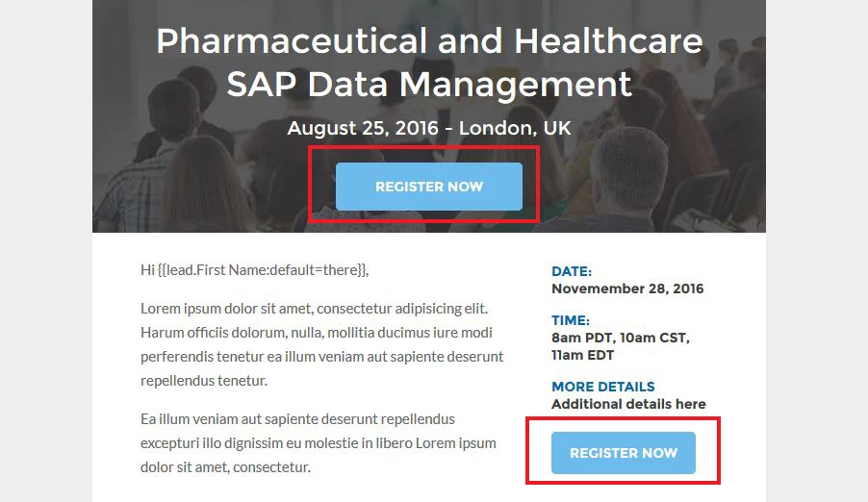Click the MORE DETAILS heading
The width and height of the screenshot is (868, 502).
602,387
